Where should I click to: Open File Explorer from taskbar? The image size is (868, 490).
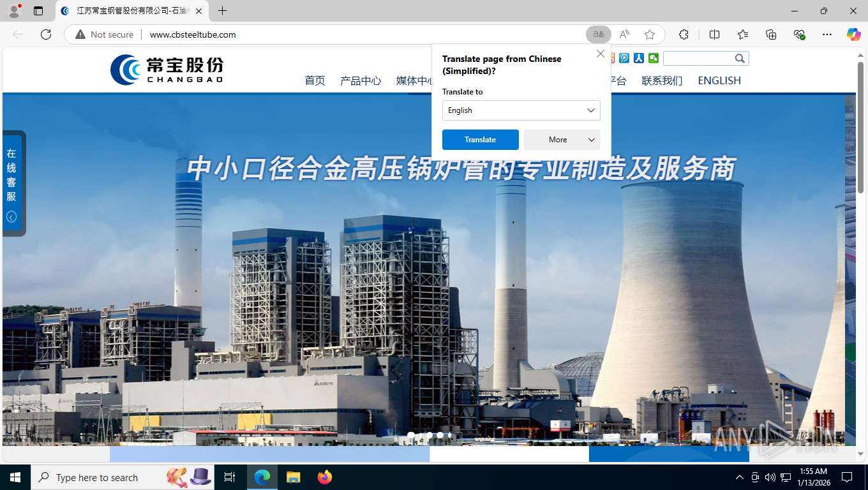tap(293, 477)
